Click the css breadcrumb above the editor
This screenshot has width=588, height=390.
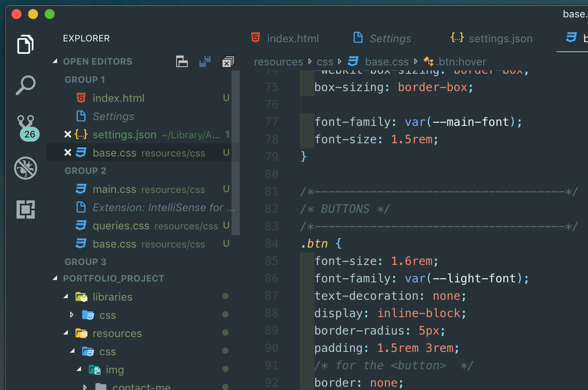325,61
